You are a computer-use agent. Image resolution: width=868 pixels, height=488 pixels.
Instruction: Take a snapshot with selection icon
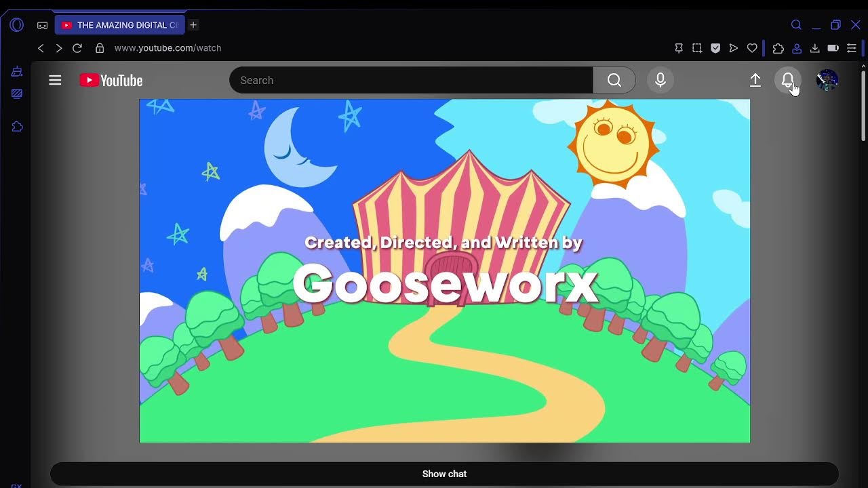pos(697,48)
